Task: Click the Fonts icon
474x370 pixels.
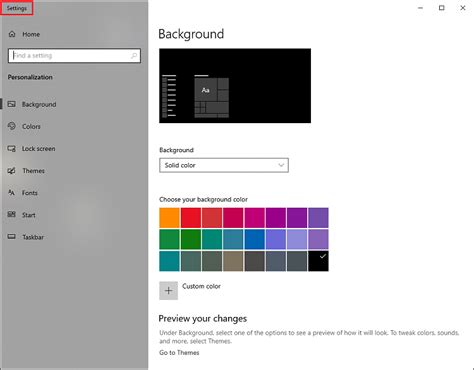Action: tap(12, 193)
